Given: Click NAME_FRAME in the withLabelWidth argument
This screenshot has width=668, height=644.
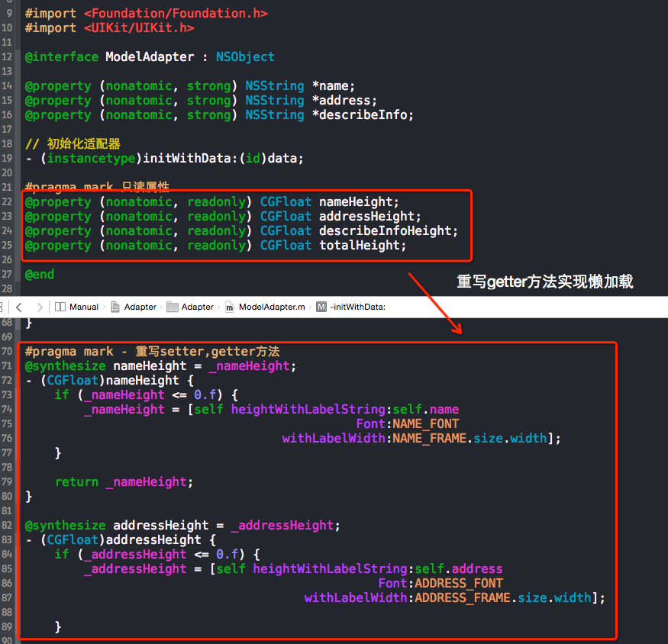Looking at the screenshot, I should point(429,438).
